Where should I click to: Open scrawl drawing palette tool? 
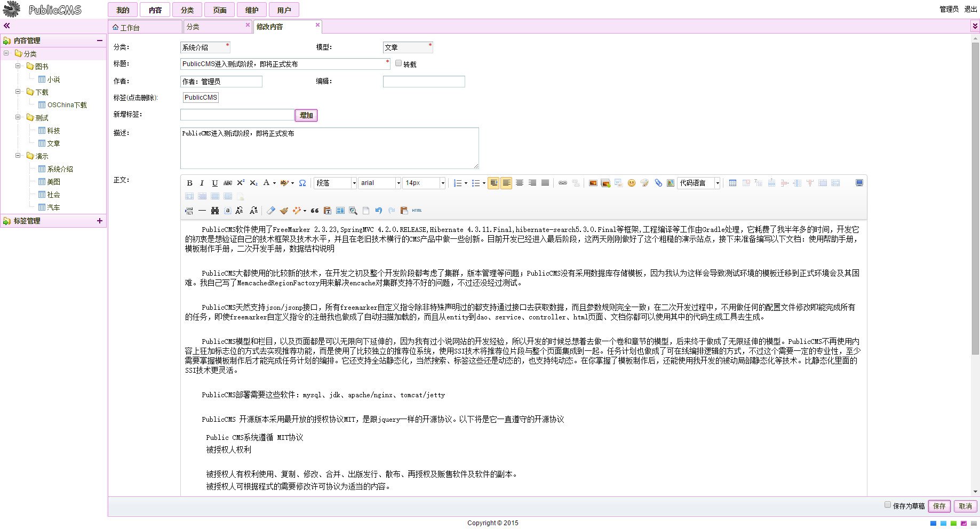pos(644,183)
